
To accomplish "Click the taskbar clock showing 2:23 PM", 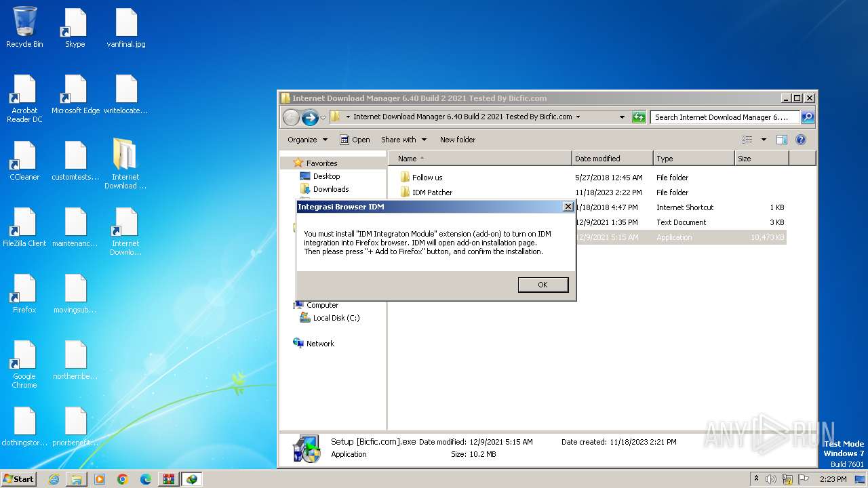I will tap(833, 479).
